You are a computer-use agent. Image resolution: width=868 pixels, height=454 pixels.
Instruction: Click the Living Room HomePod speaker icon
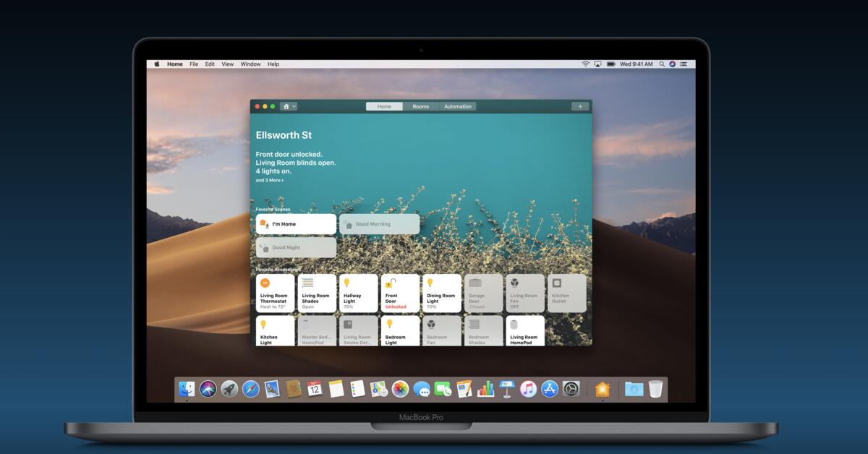(x=513, y=324)
